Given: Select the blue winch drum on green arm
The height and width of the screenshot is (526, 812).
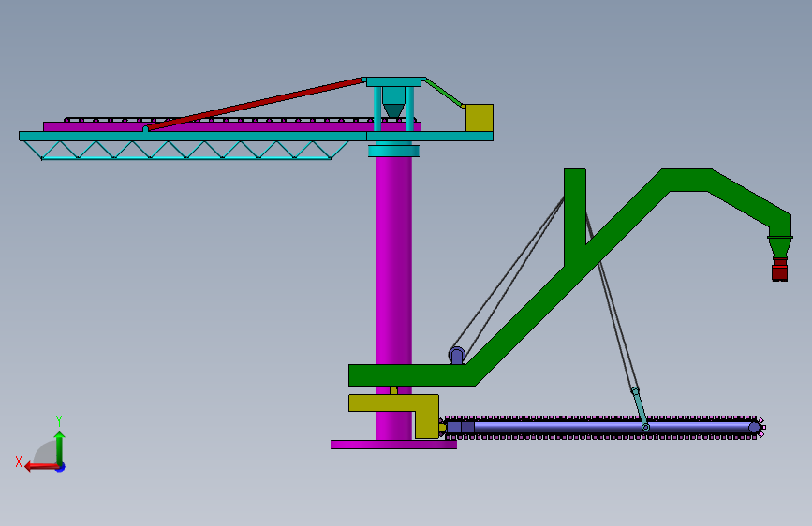Looking at the screenshot, I should (x=457, y=355).
